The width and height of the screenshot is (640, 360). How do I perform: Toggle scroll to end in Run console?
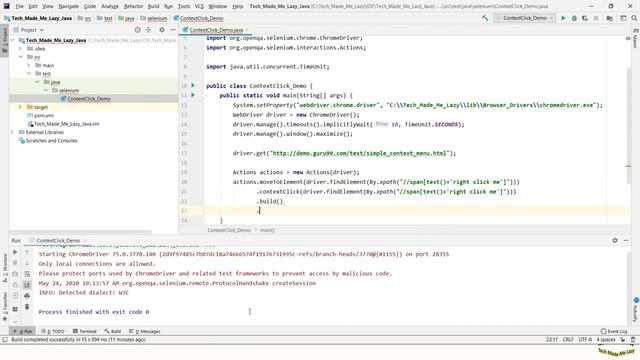27,284
